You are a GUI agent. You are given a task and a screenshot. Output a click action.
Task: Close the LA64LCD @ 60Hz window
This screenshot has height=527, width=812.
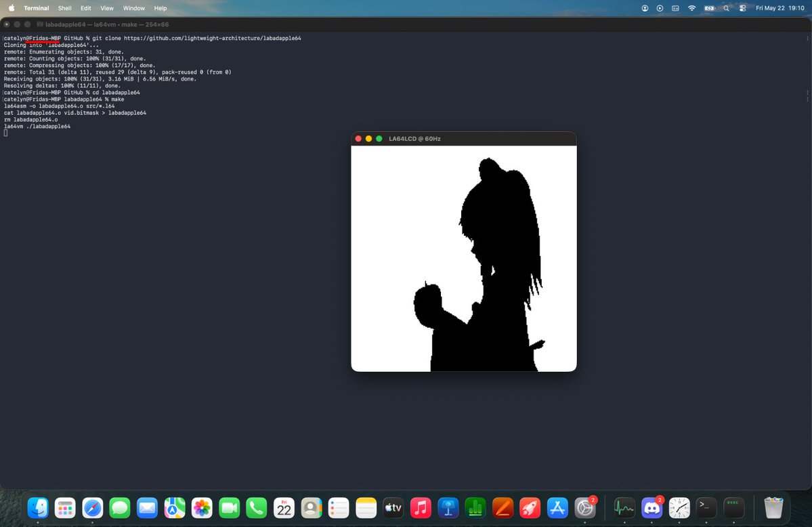[358, 138]
